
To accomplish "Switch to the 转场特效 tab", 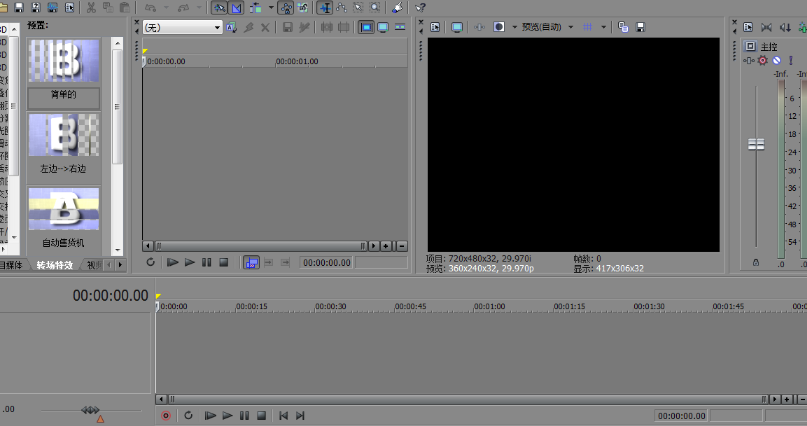I will point(55,265).
